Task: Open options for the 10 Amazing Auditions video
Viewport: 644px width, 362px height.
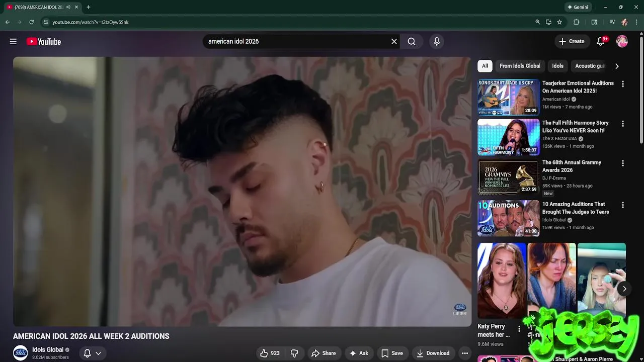Action: (x=623, y=205)
